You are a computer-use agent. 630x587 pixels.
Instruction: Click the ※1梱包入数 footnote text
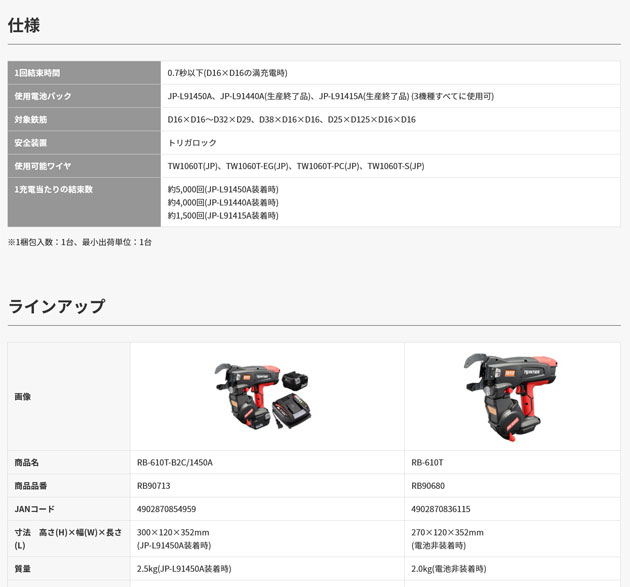[x=80, y=242]
